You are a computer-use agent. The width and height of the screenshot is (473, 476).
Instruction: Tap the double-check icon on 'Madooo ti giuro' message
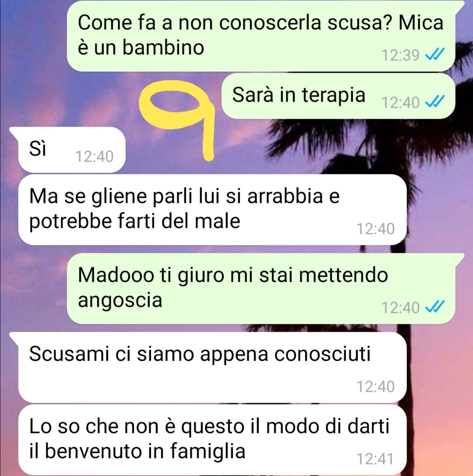435,307
